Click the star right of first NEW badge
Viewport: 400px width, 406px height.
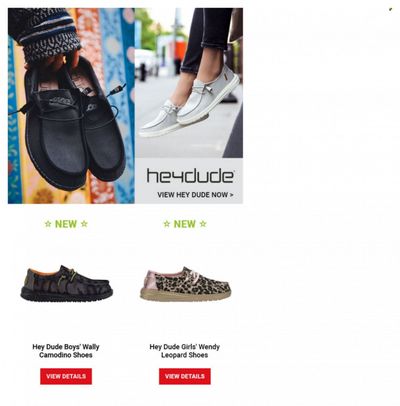84,224
